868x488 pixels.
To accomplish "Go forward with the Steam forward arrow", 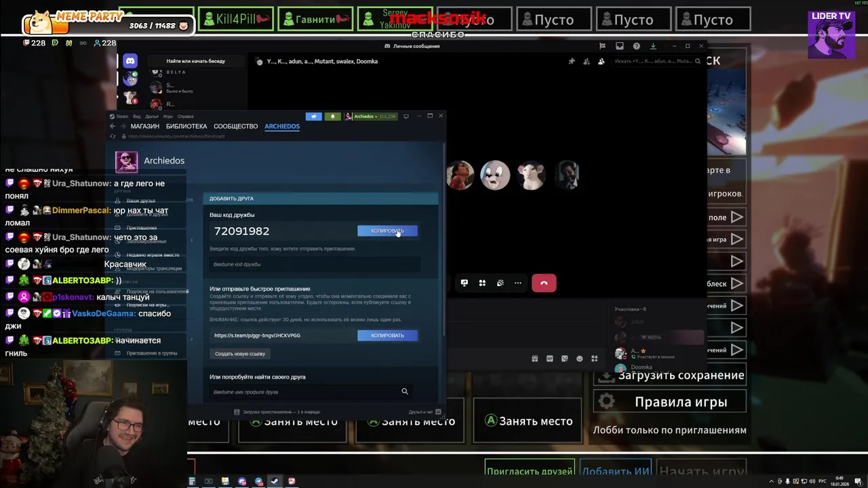I will coord(123,127).
